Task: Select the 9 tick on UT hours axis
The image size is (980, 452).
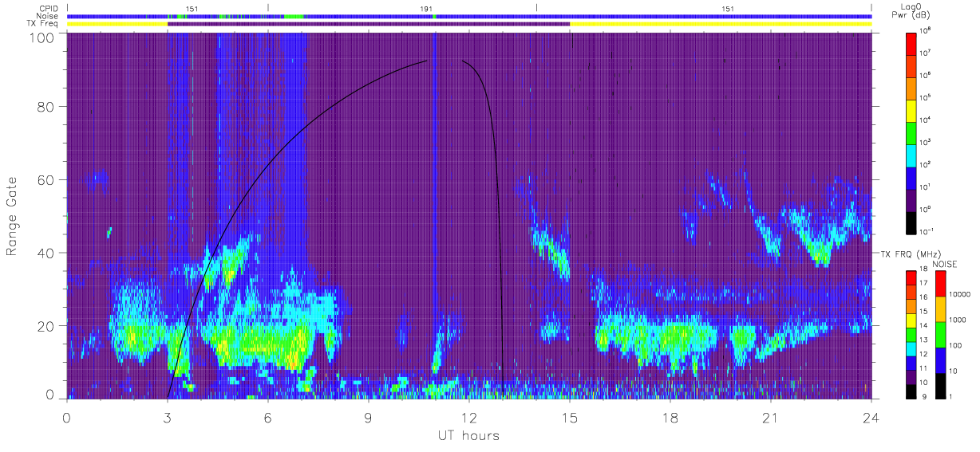Action: pyautogui.click(x=369, y=417)
